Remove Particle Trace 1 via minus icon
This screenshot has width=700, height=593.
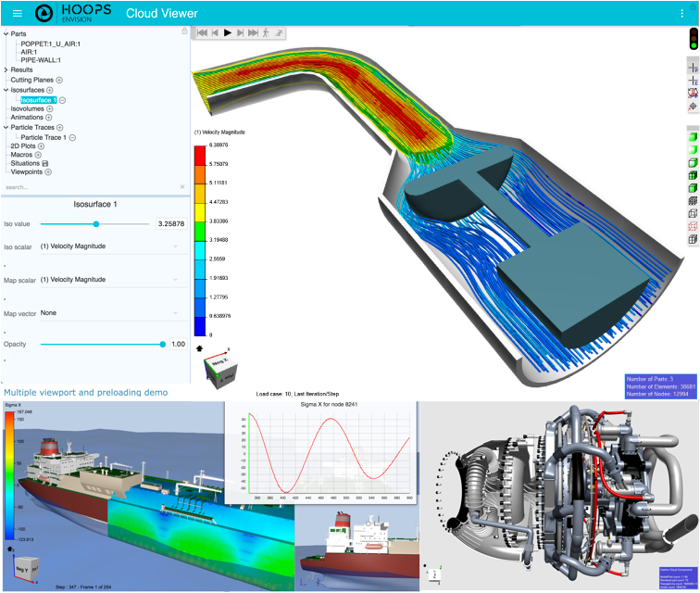point(72,137)
